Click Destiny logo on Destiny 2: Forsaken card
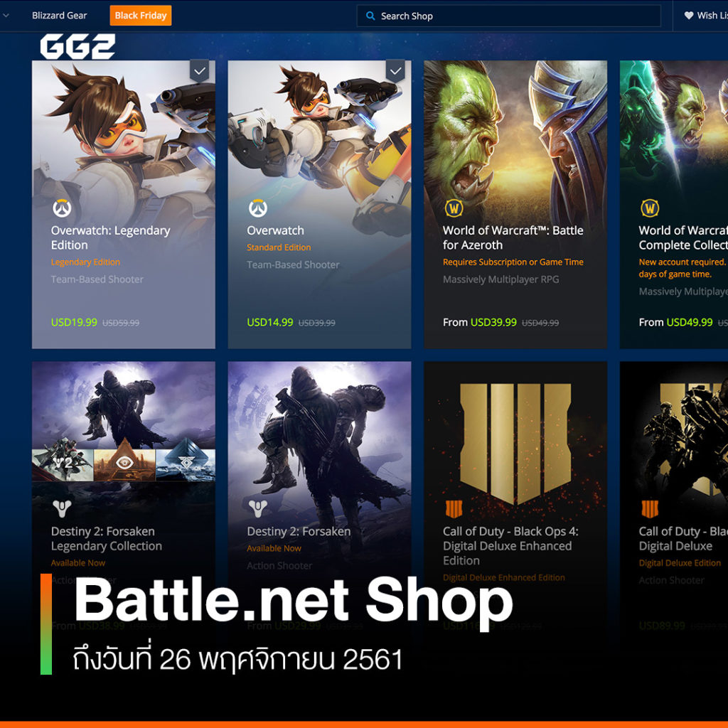This screenshot has width=728, height=728. 257,509
